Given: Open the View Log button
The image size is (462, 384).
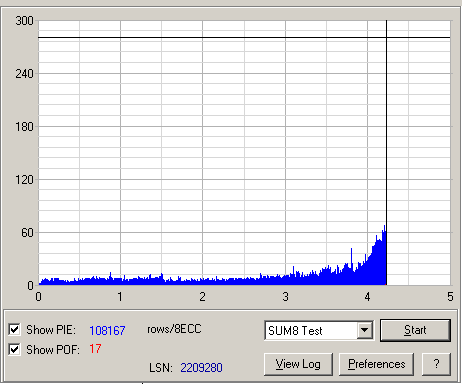Looking at the screenshot, I should [x=298, y=364].
